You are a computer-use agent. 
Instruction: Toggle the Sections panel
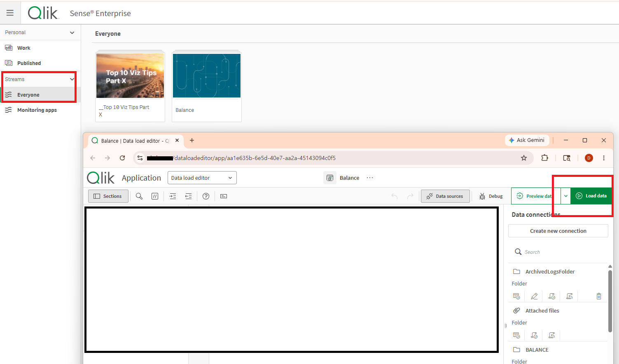tap(108, 196)
